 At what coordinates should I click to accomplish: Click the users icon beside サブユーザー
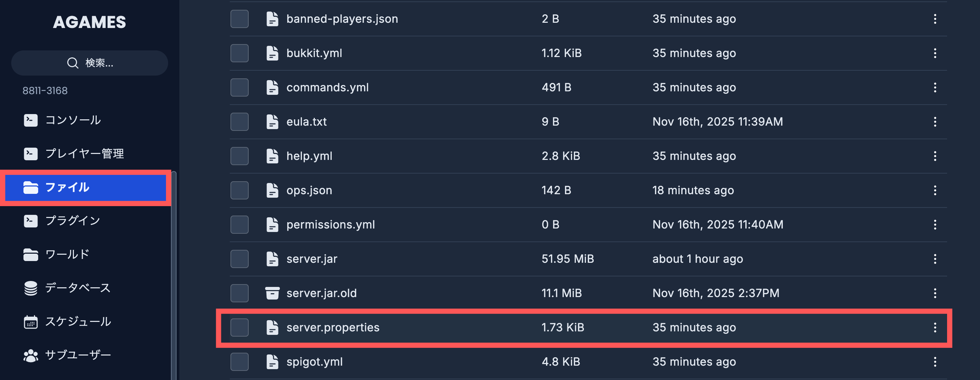pyautogui.click(x=31, y=355)
